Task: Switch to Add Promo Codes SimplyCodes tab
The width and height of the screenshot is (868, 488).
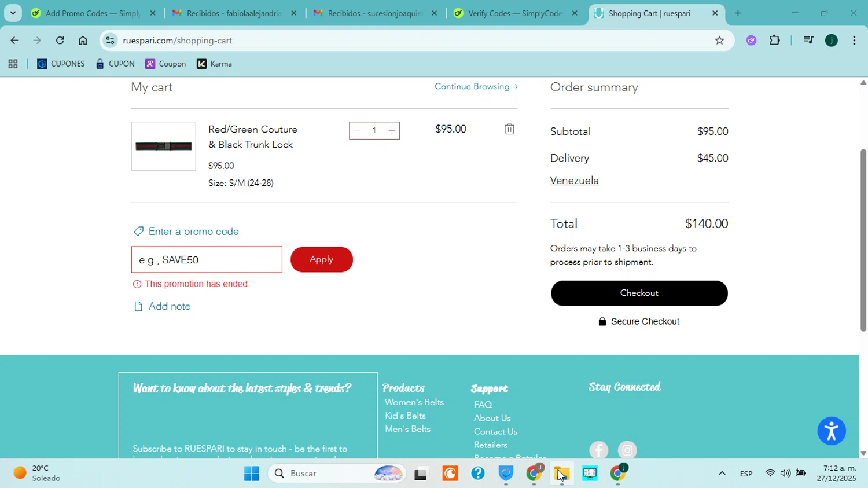Action: [x=93, y=13]
